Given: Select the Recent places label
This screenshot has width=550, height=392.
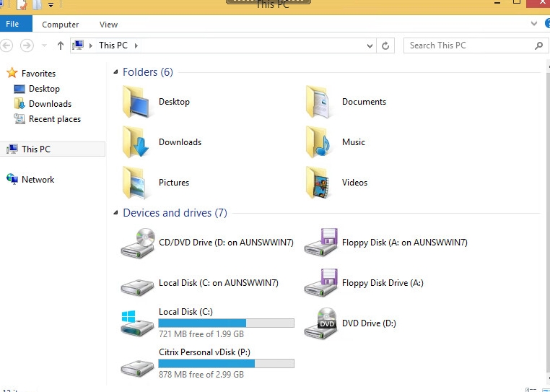Looking at the screenshot, I should coord(55,119).
